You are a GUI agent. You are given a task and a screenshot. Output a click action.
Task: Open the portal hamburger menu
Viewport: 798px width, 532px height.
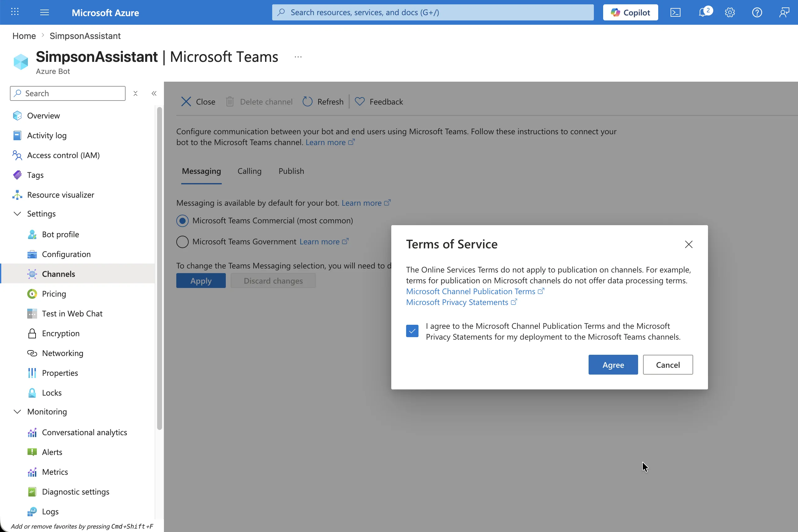45,13
